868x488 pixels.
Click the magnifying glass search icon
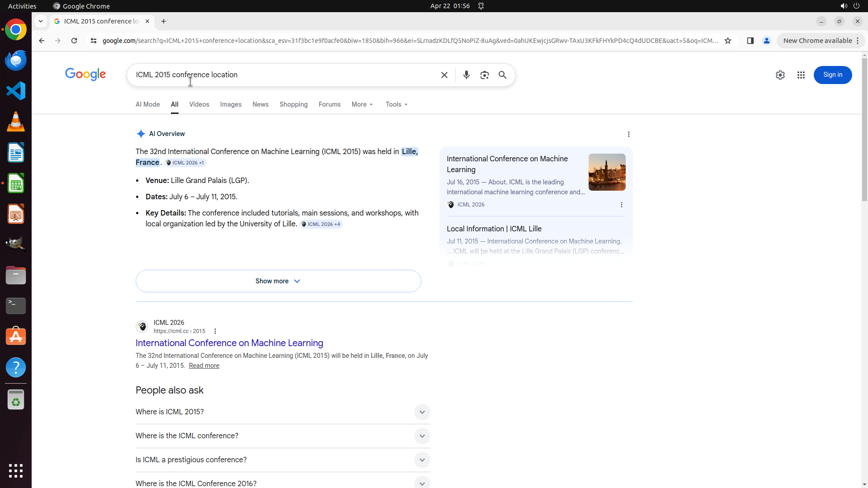pos(502,75)
